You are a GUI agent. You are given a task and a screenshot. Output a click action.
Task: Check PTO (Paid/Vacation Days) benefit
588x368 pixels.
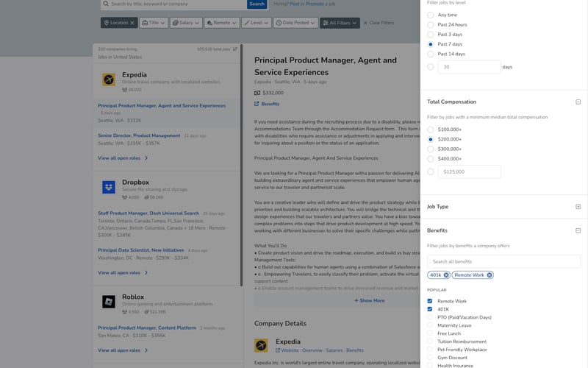430,317
